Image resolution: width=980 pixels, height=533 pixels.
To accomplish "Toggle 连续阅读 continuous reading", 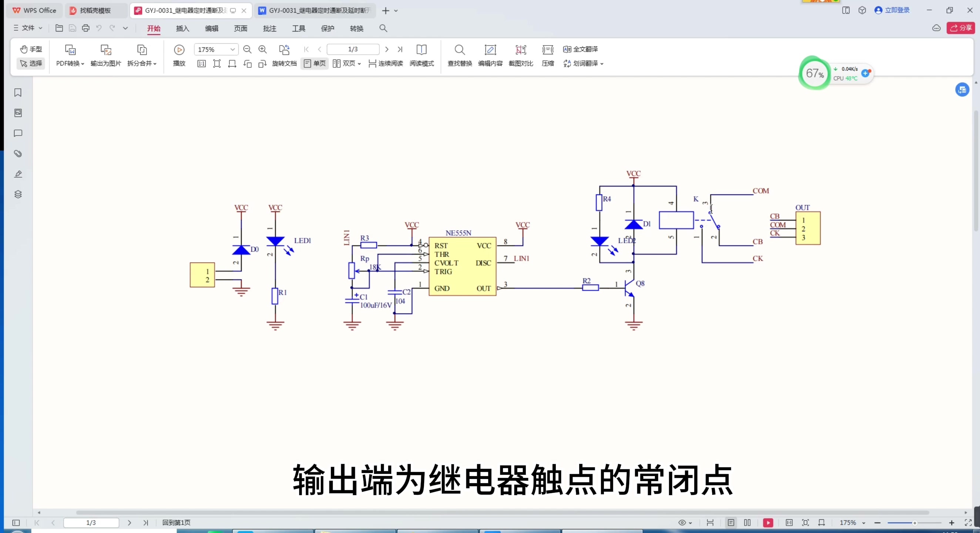I will (x=386, y=64).
